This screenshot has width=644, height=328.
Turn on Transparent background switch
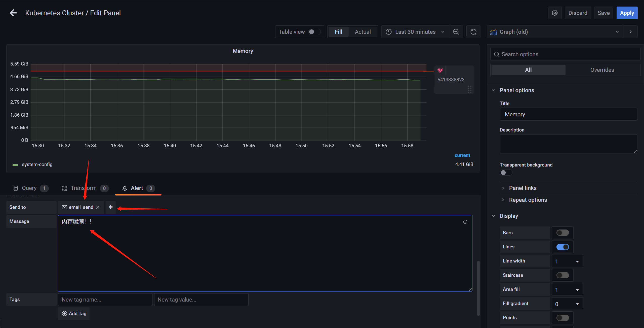point(506,173)
